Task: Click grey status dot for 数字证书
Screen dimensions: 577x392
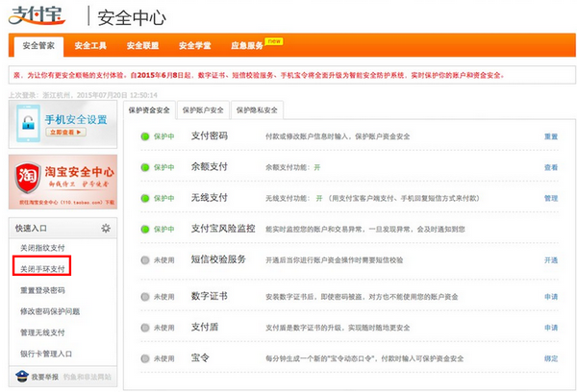Action: pyautogui.click(x=144, y=298)
